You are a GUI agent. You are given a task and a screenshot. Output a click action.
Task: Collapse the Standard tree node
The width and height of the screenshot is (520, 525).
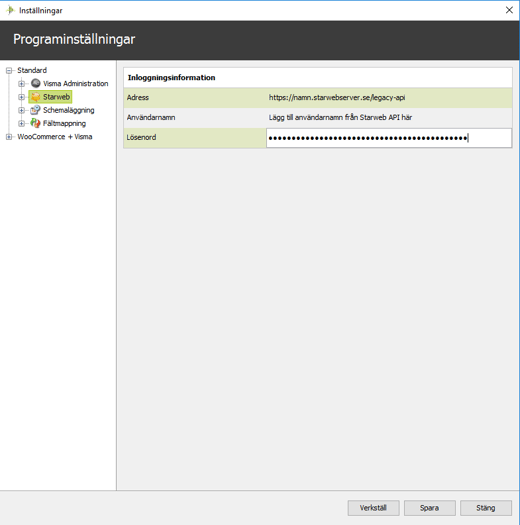pos(9,70)
